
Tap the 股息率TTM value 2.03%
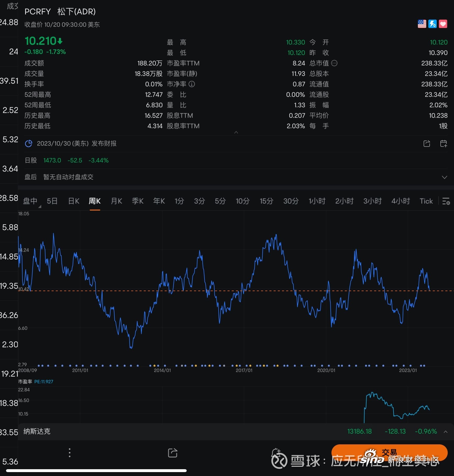click(x=296, y=126)
